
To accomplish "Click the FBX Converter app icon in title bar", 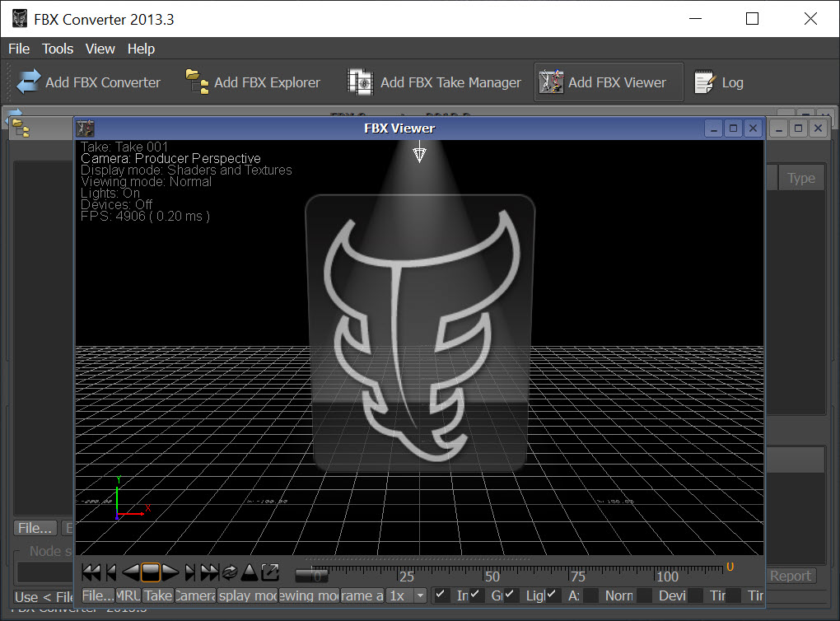I will (x=20, y=19).
